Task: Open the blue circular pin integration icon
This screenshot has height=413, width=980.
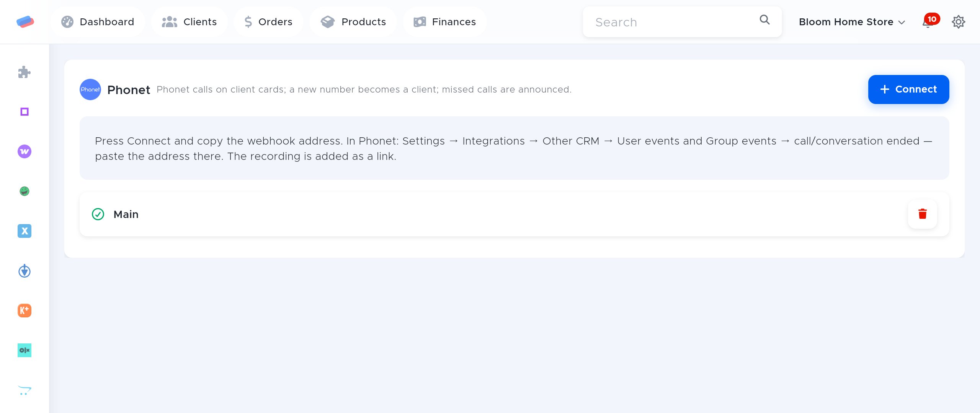Action: (x=24, y=271)
